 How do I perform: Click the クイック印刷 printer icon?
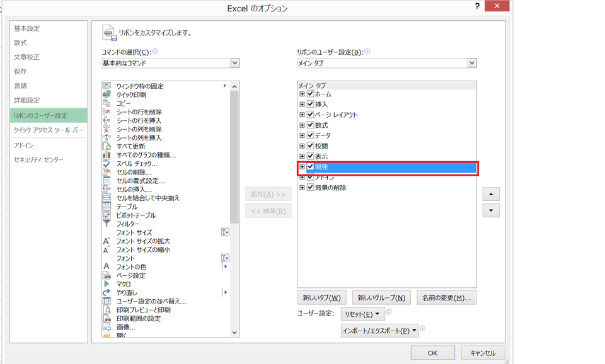[x=107, y=94]
